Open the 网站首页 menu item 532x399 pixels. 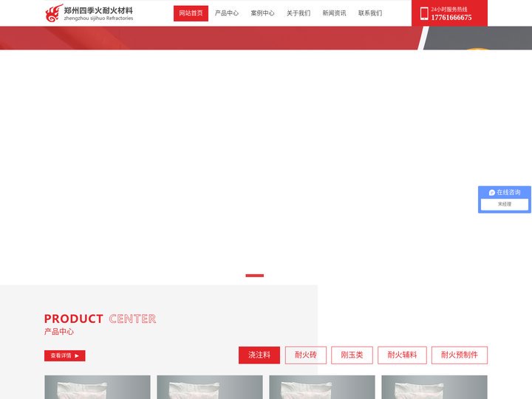tap(191, 13)
